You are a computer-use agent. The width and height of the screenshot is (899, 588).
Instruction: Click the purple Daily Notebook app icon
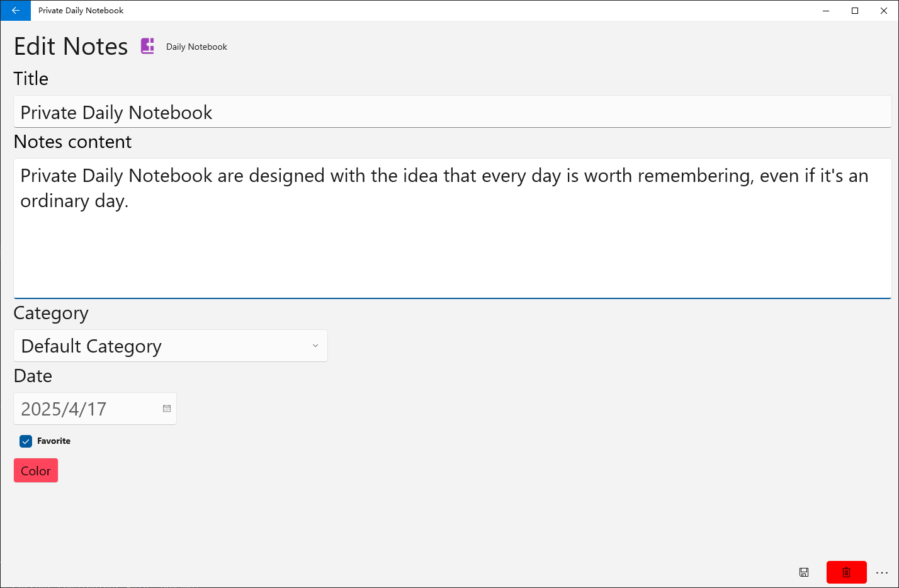coord(147,46)
